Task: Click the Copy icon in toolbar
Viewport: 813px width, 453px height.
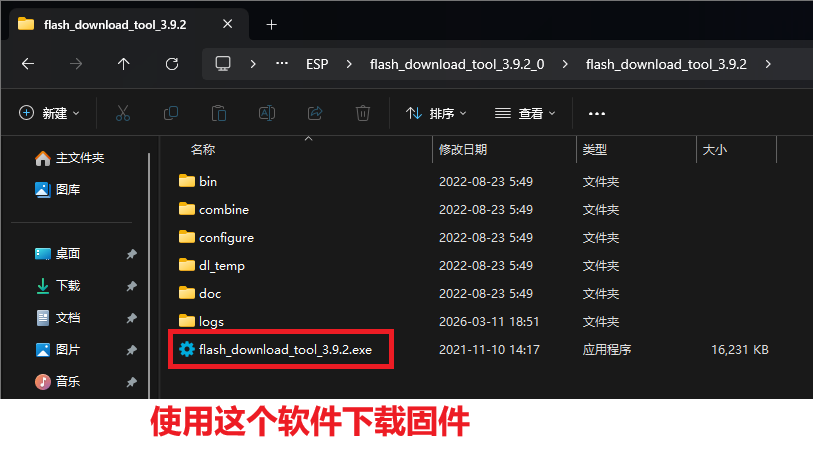Action: pos(171,114)
